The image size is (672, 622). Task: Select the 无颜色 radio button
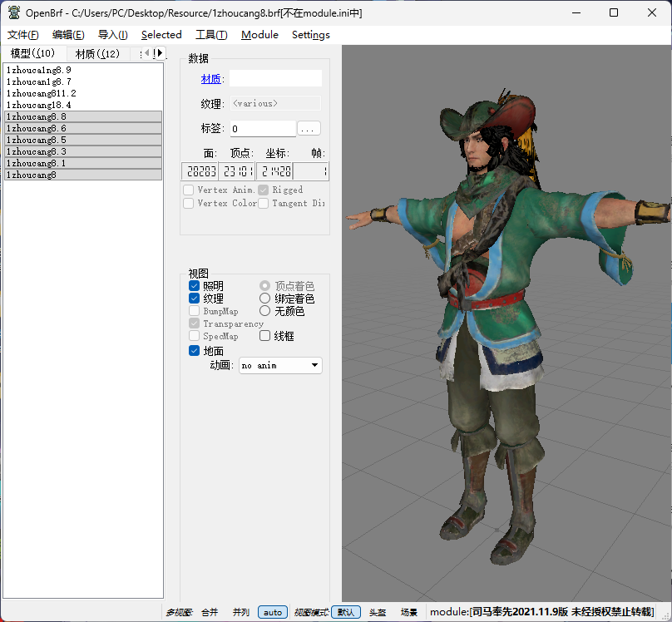pyautogui.click(x=264, y=310)
